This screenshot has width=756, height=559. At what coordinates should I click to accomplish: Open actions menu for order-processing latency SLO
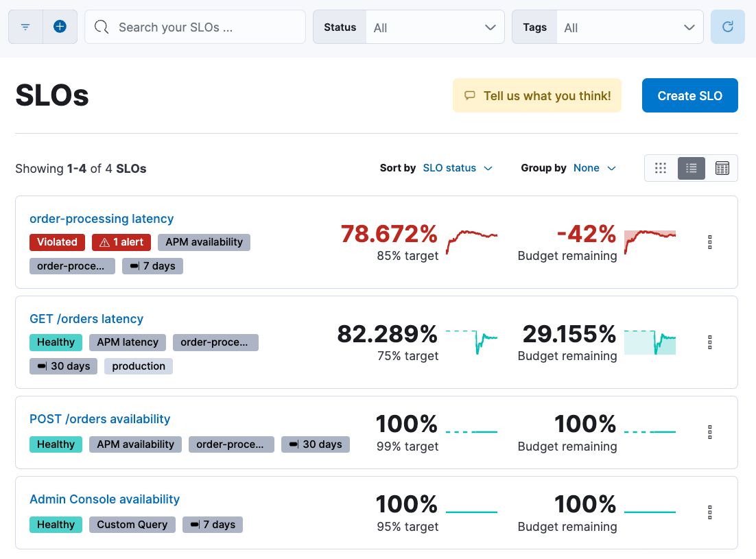709,242
